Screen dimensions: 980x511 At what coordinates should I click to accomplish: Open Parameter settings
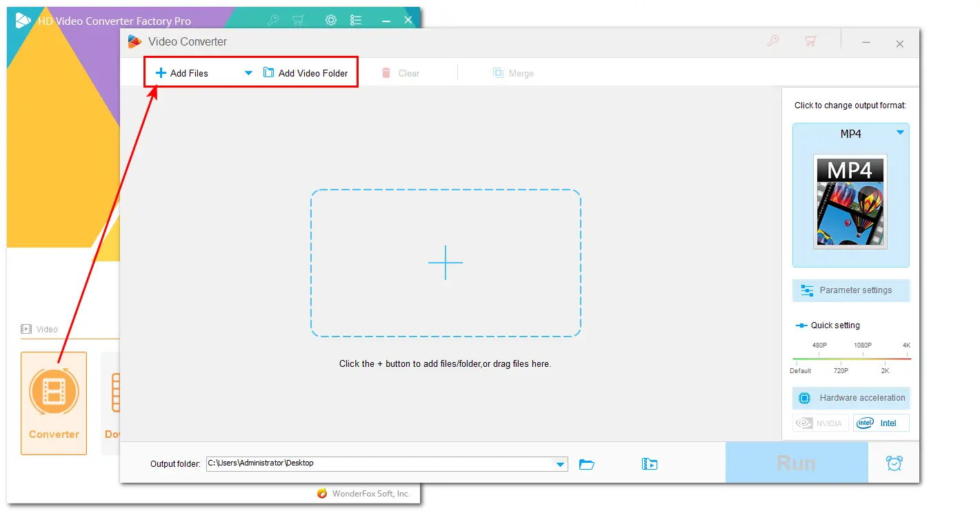[851, 290]
